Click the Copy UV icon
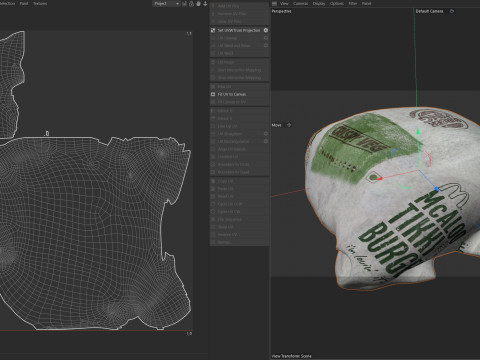Viewport: 480px width, 360px height. pyautogui.click(x=213, y=181)
